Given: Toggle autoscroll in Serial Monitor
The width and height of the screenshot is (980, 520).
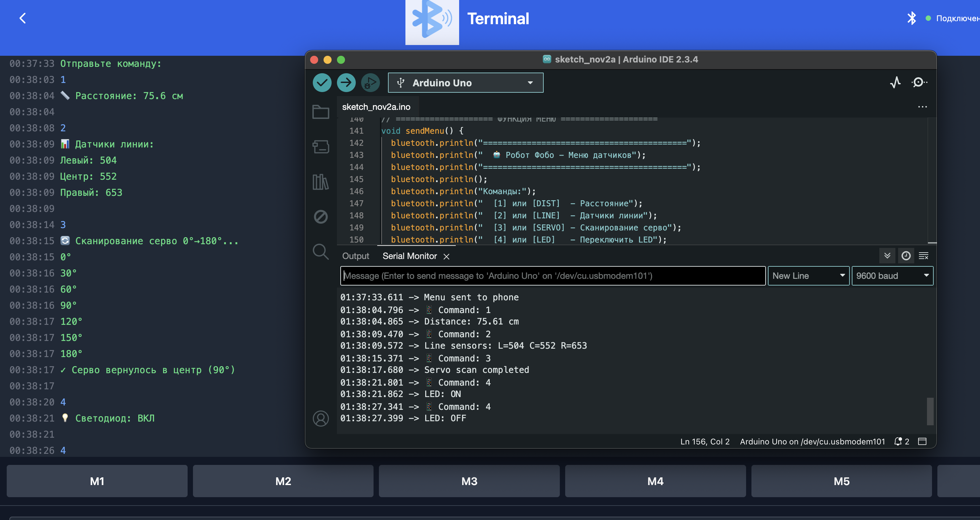Looking at the screenshot, I should tap(887, 256).
